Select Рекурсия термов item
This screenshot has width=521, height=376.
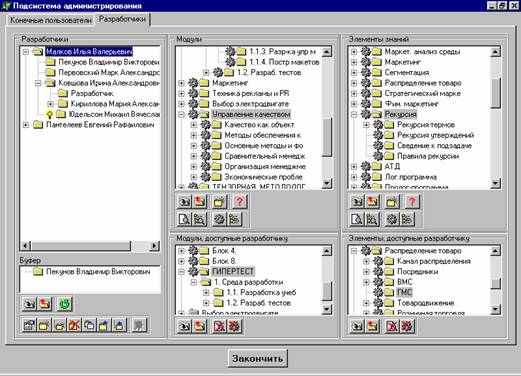click(x=426, y=125)
